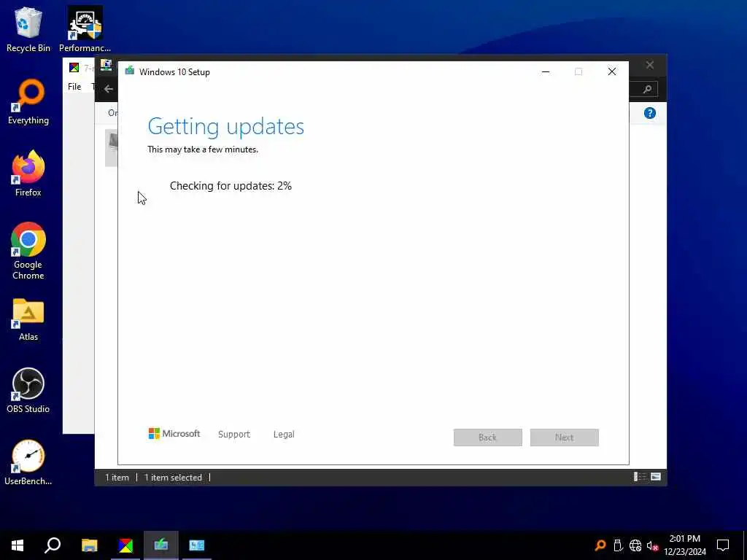
Task: Click the "1 item selected" status text
Action: [173, 477]
